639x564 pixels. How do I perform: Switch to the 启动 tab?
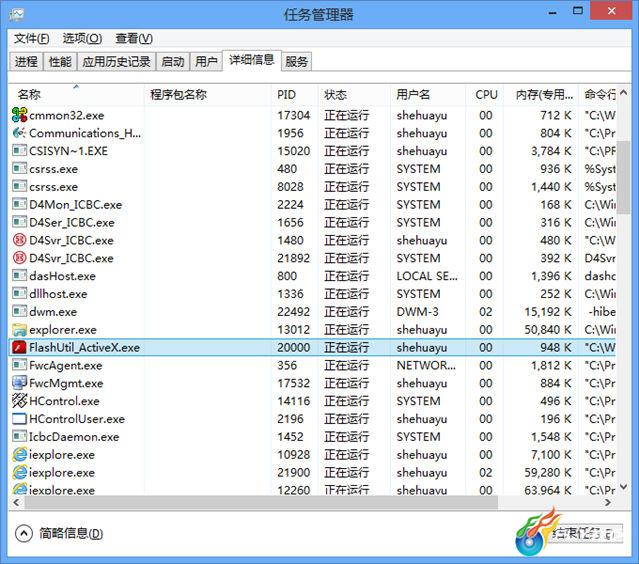(173, 62)
